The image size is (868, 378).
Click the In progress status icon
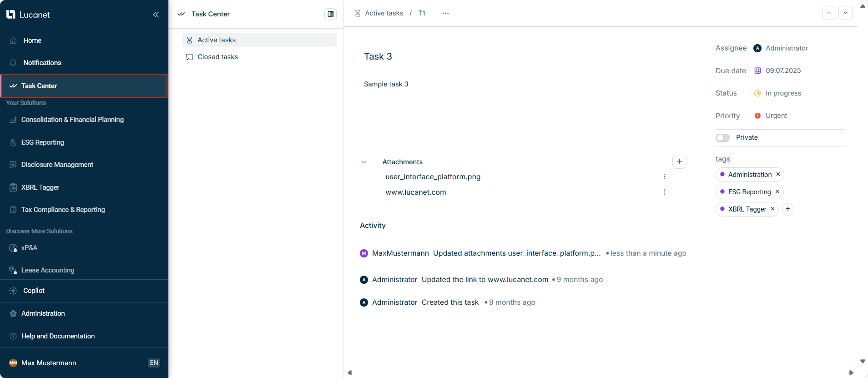coord(757,93)
